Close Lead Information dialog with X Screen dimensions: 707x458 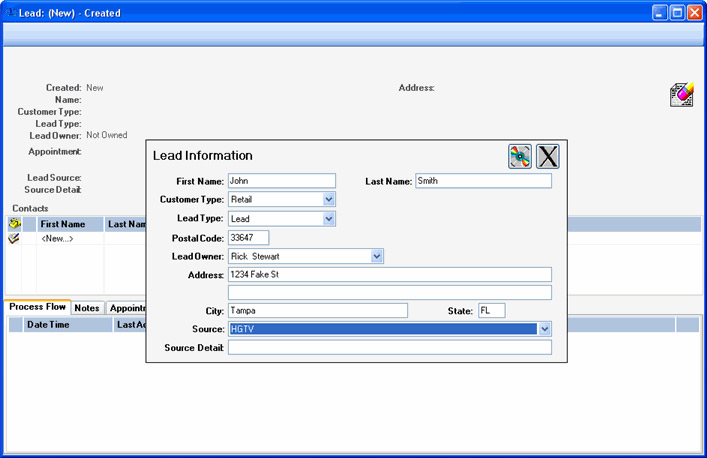(548, 156)
